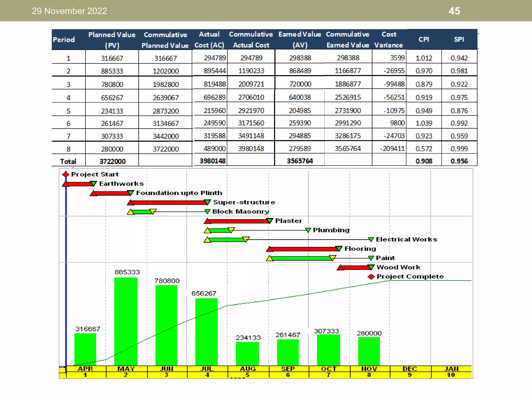The image size is (532, 399).
Task: Click the APR month header in timescale
Action: coord(85,369)
